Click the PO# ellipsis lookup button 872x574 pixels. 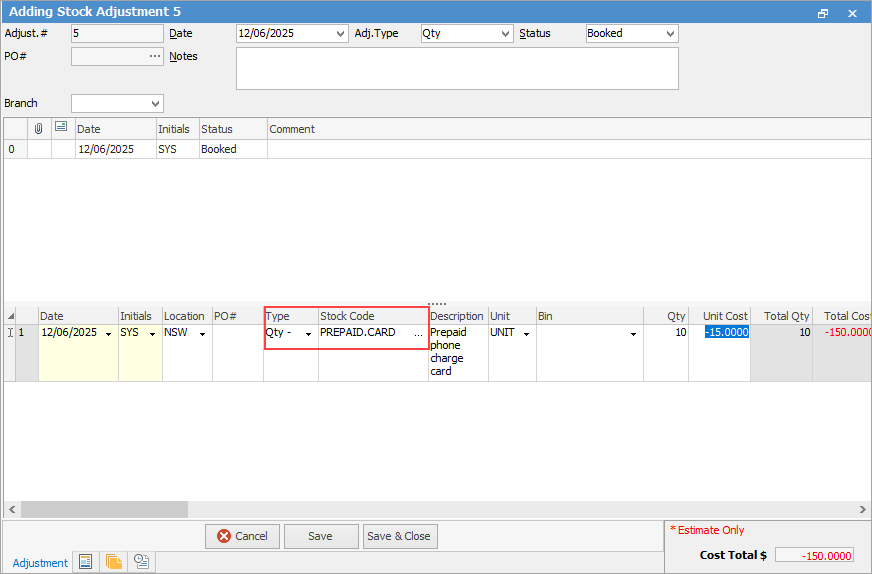(x=155, y=56)
